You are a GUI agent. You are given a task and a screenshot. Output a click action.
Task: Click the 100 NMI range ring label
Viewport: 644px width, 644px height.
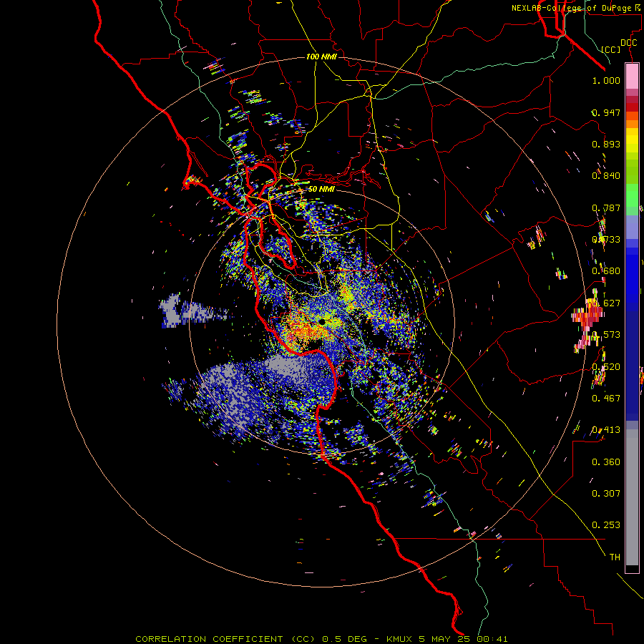321,57
